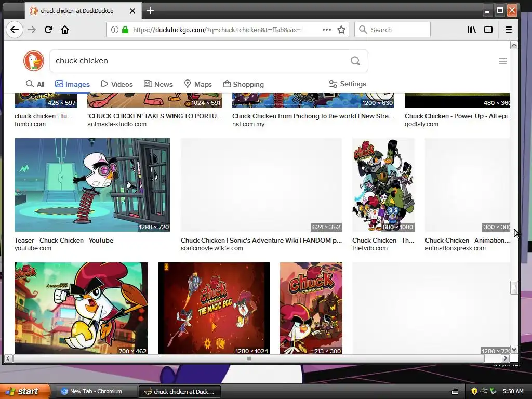Click 'CHUCK CHICKEN TAKES WING TO PORTU...' title
This screenshot has width=532, height=399.
click(x=154, y=116)
